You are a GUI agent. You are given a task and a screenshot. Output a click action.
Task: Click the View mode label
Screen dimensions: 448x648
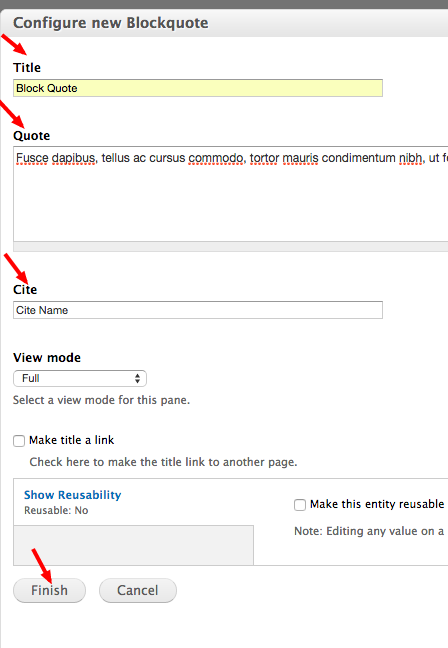(x=47, y=357)
